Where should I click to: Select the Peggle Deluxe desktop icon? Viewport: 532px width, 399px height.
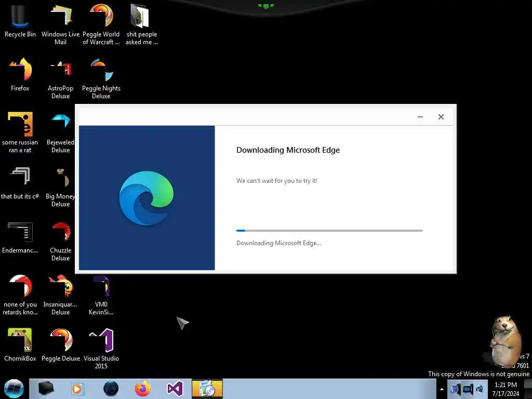coord(60,344)
